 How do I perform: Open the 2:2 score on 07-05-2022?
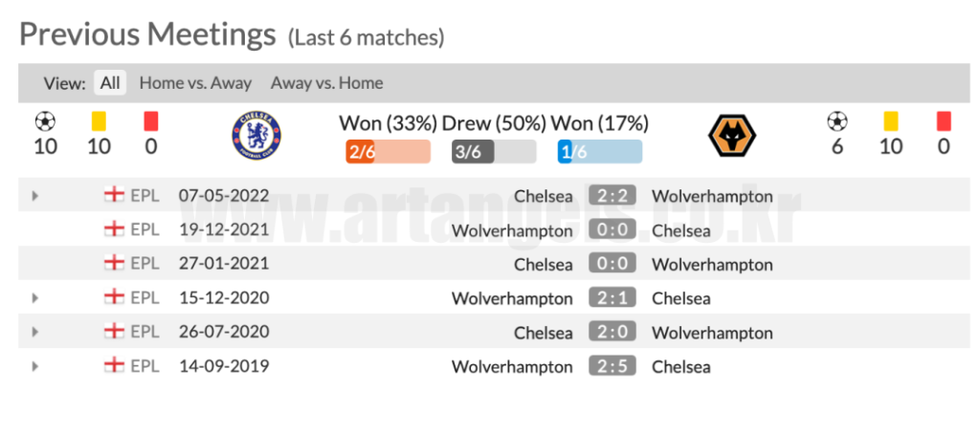[612, 195]
